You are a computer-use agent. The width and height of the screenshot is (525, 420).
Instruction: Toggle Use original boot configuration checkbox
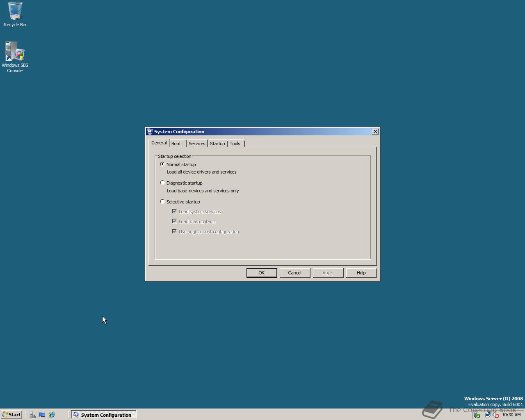pos(174,232)
